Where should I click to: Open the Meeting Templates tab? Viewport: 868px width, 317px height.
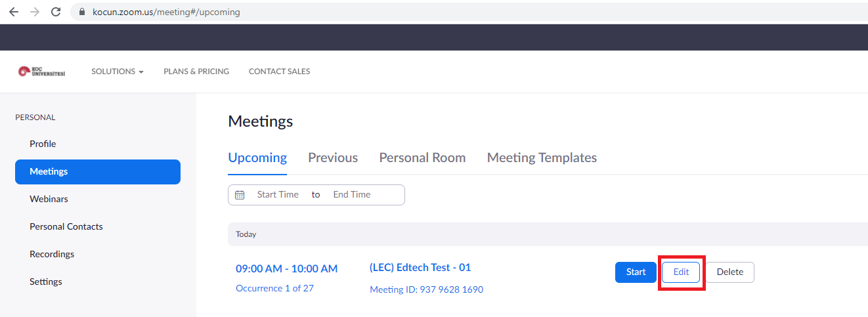[542, 158]
